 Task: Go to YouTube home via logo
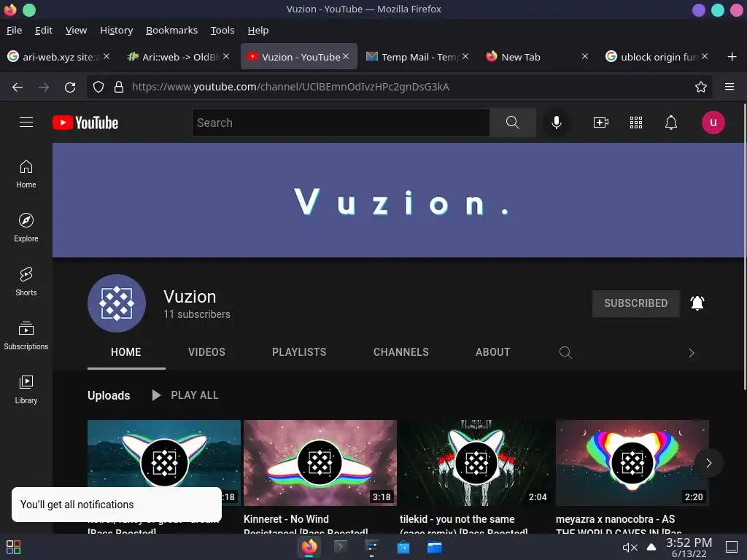pyautogui.click(x=85, y=122)
